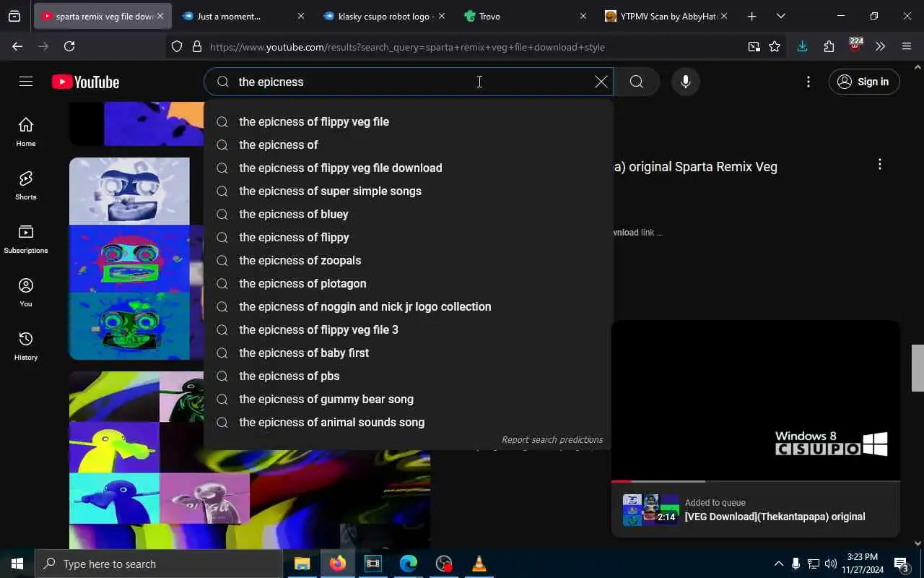The width and height of the screenshot is (924, 578).
Task: Click the Windows 8 Csupo miniplayer video
Action: tap(755, 400)
